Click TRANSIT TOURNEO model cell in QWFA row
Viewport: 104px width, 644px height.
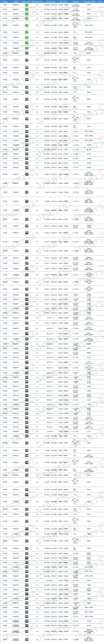16,626
